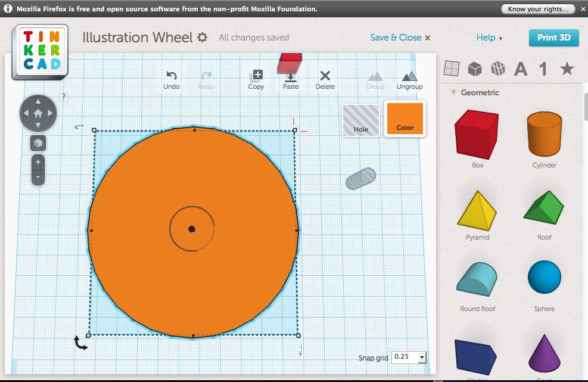Ungroup the selected shape
Viewport: 588px width, 382px height.
(x=409, y=80)
